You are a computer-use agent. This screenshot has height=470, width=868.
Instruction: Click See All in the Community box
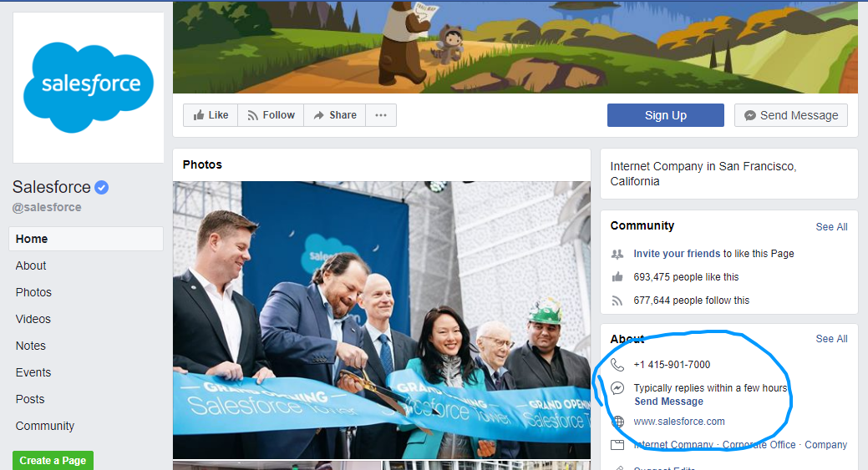click(831, 226)
